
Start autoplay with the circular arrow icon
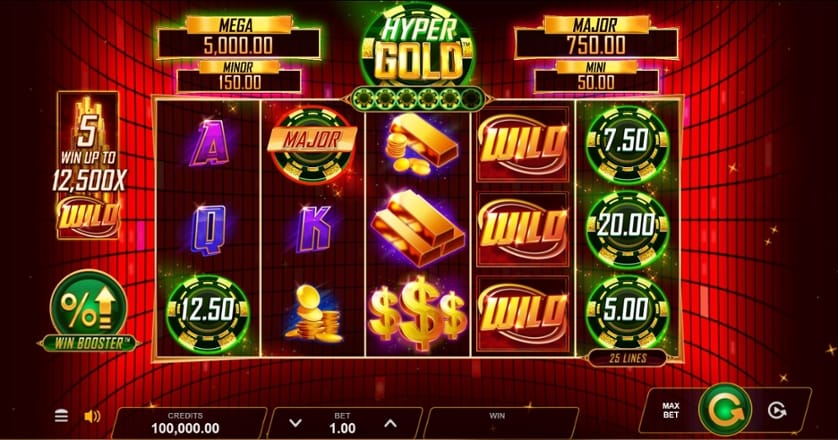(777, 410)
